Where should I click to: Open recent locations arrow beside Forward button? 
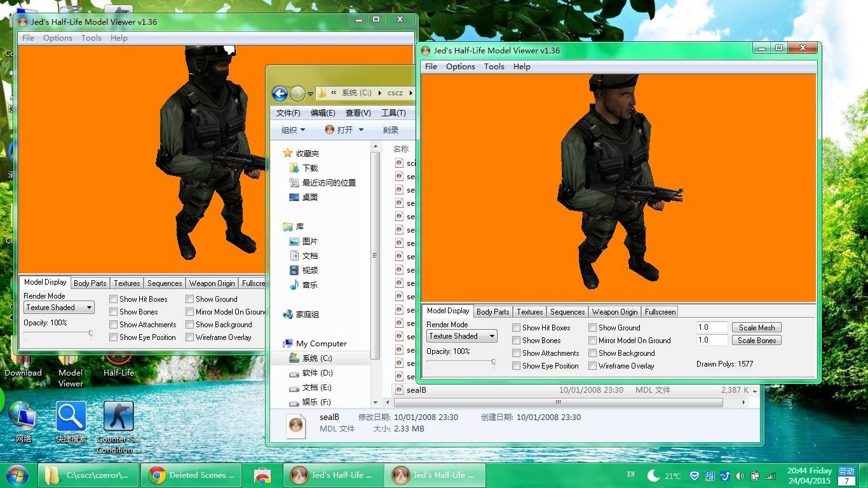[x=310, y=94]
